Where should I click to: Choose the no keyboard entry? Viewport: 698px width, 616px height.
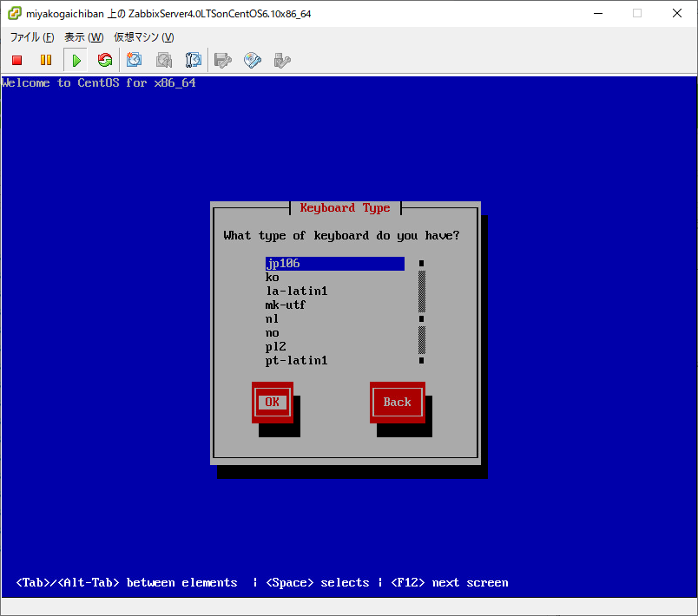(335, 332)
